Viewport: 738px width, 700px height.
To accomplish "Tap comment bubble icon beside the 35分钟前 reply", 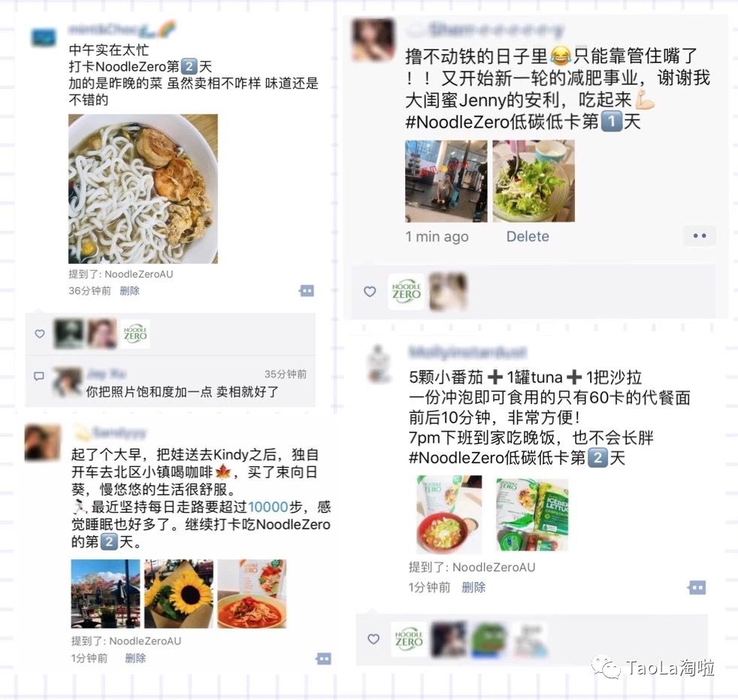I will click(x=39, y=376).
